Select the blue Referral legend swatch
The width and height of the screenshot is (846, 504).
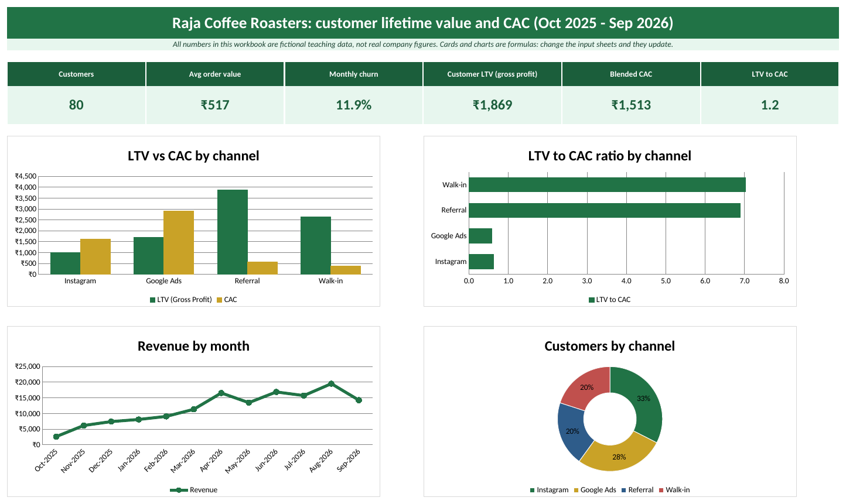point(624,490)
